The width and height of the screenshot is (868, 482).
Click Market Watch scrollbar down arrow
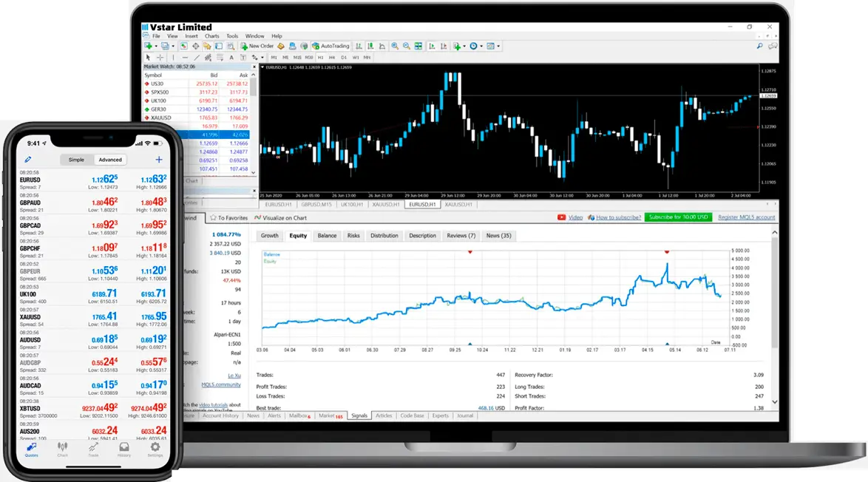point(254,173)
